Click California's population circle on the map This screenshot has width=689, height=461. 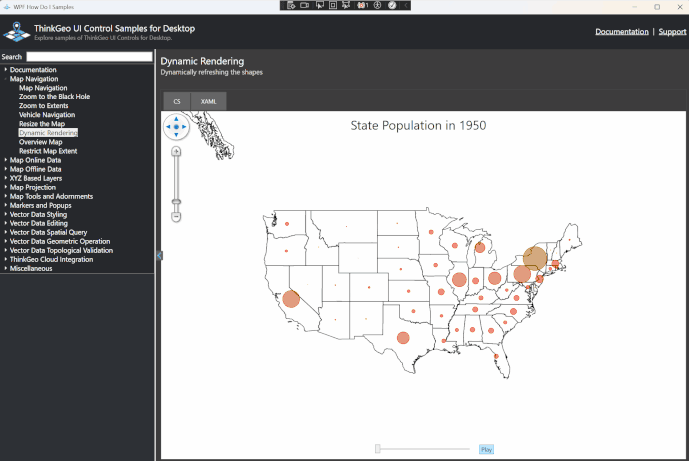tap(291, 299)
